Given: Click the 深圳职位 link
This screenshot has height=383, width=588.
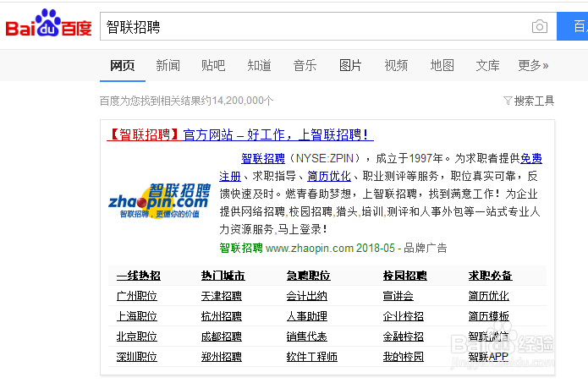Looking at the screenshot, I should (x=136, y=357).
